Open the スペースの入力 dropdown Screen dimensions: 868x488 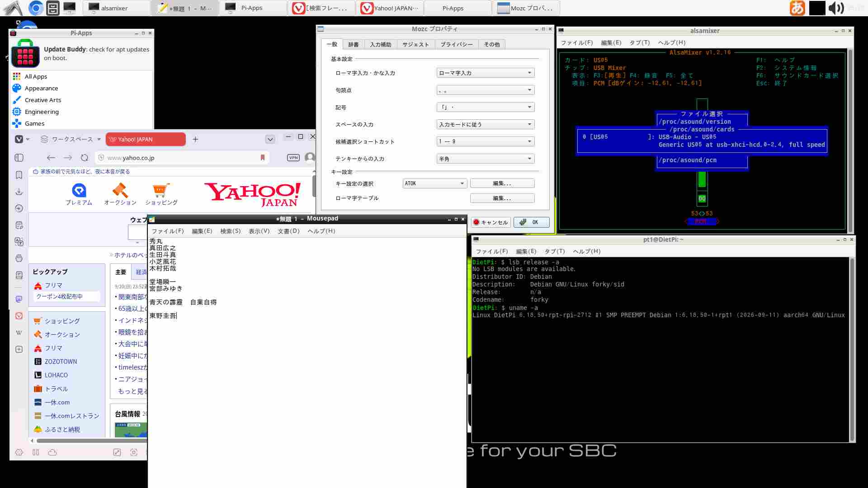486,124
